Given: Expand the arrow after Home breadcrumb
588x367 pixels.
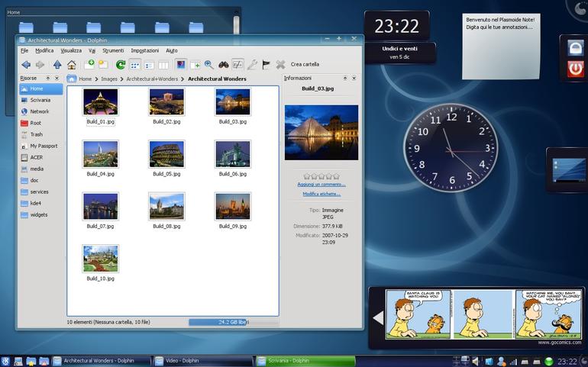Looking at the screenshot, I should (x=96, y=79).
